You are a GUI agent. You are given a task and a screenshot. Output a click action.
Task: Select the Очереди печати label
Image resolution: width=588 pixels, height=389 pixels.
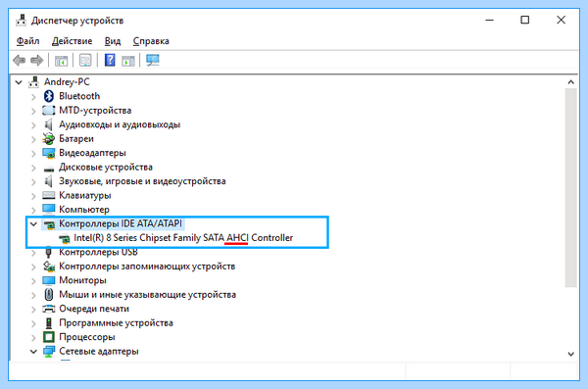pos(94,309)
